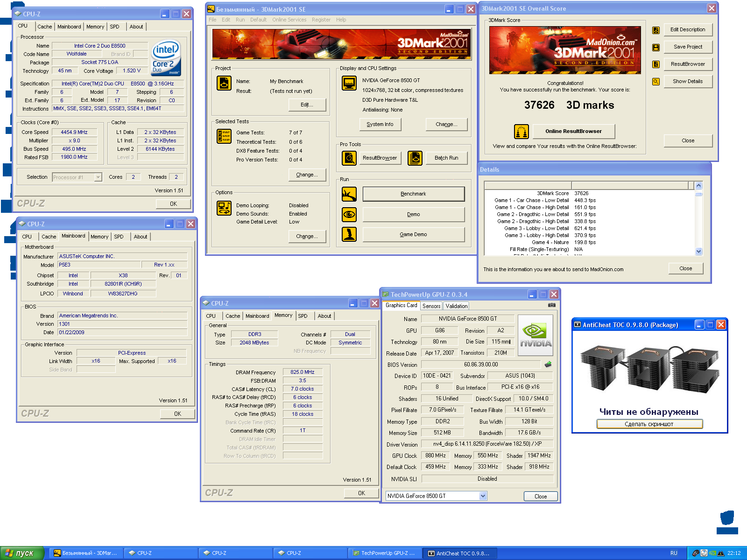
Task: Click the Core Speed 4454.9 MHz value
Action: (x=74, y=133)
